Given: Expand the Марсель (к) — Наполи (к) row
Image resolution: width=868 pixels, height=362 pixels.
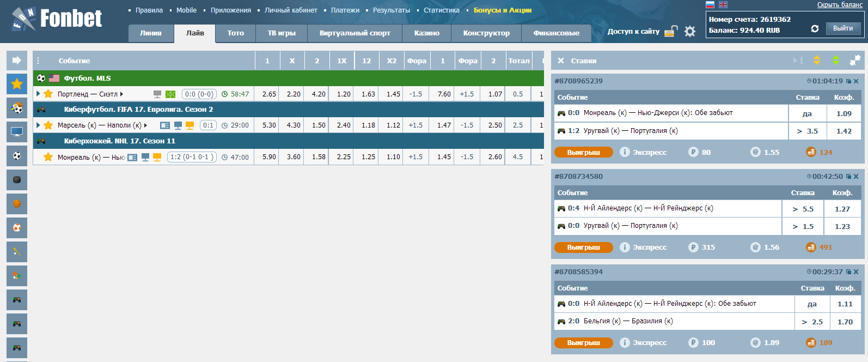Looking at the screenshot, I should click(x=38, y=125).
